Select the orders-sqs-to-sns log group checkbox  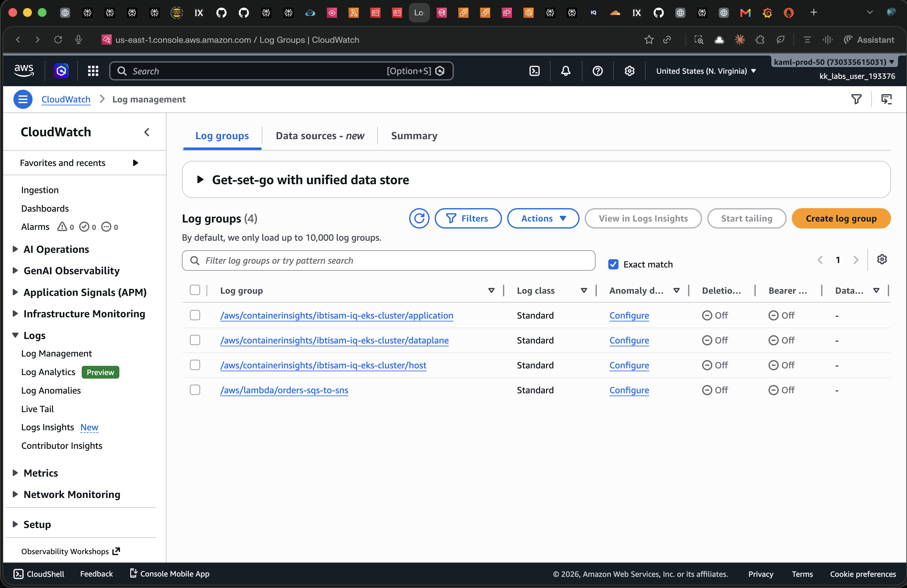(195, 389)
